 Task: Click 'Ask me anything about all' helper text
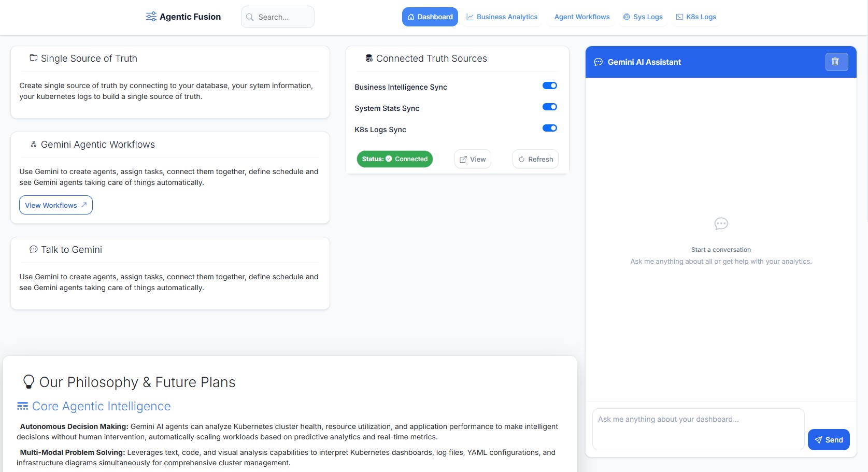[721, 262]
